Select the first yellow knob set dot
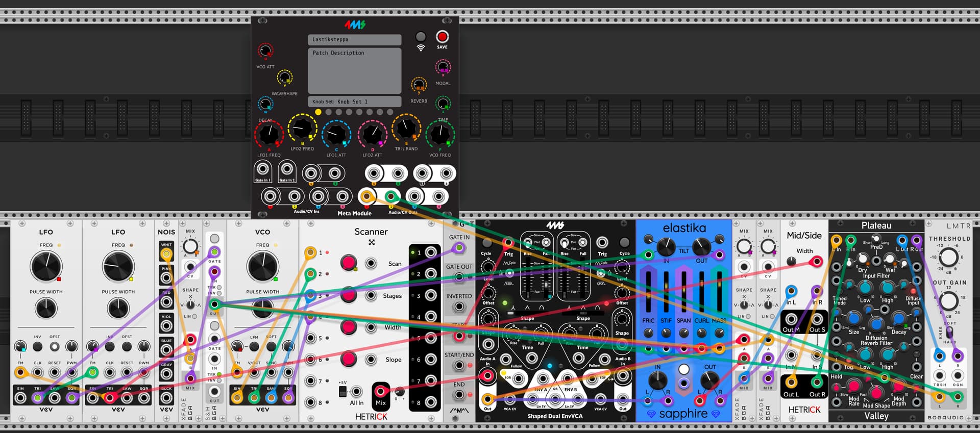This screenshot has height=433, width=980. coord(318,112)
